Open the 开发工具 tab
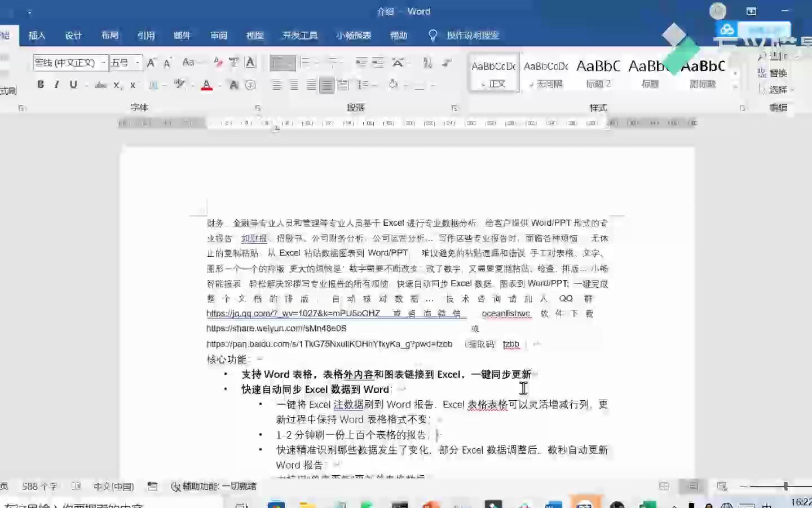812x508 pixels. pyautogui.click(x=300, y=36)
